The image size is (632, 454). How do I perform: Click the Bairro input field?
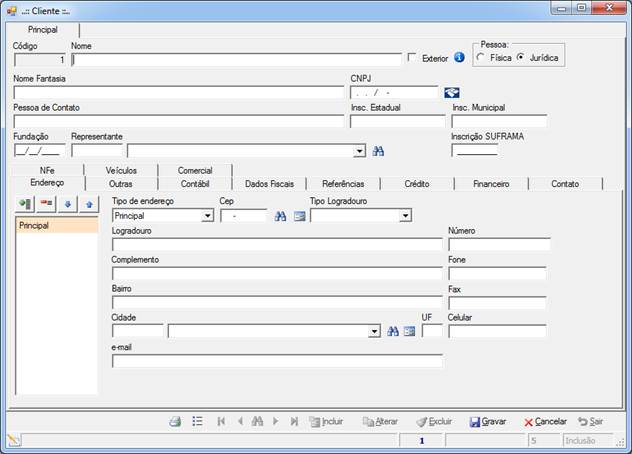pos(277,302)
